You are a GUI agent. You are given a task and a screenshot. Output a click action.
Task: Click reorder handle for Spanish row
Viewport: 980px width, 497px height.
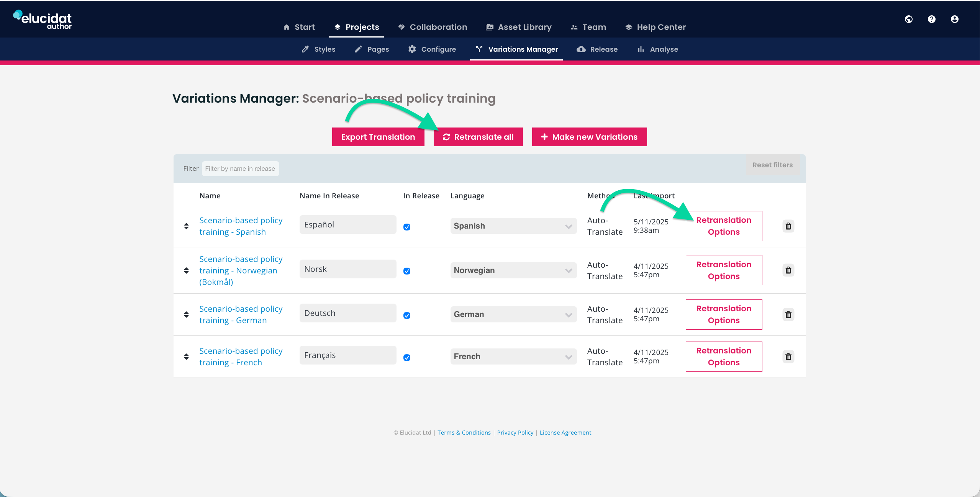point(186,226)
